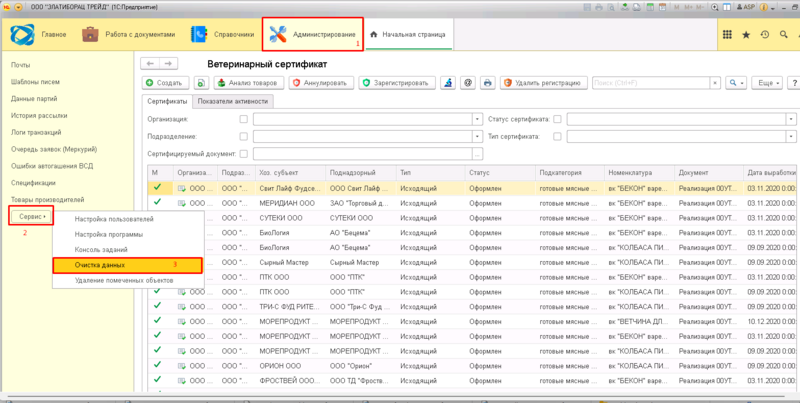The width and height of the screenshot is (800, 403).
Task: Click the back navigation arrow
Action: click(x=152, y=63)
